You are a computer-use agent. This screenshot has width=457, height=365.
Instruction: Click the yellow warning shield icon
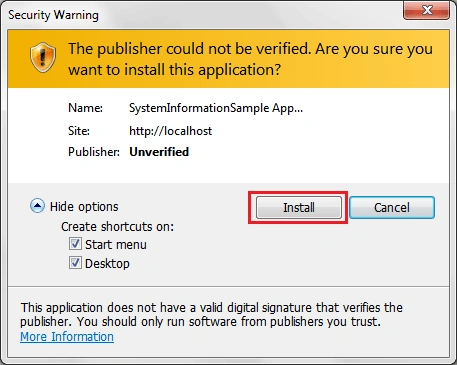[x=43, y=57]
